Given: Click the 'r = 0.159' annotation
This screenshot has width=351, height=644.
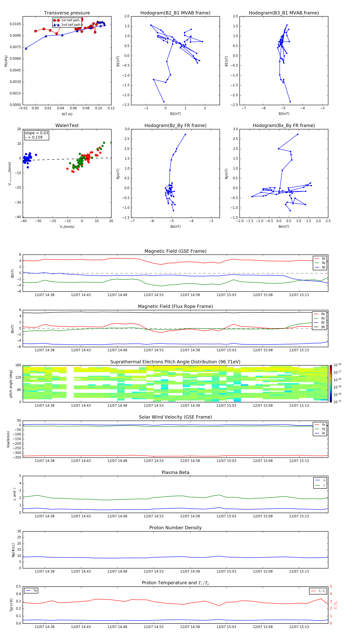Looking at the screenshot, I should click(34, 137).
